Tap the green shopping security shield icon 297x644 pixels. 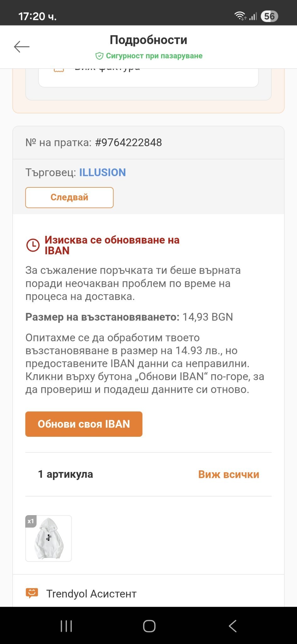coord(99,56)
